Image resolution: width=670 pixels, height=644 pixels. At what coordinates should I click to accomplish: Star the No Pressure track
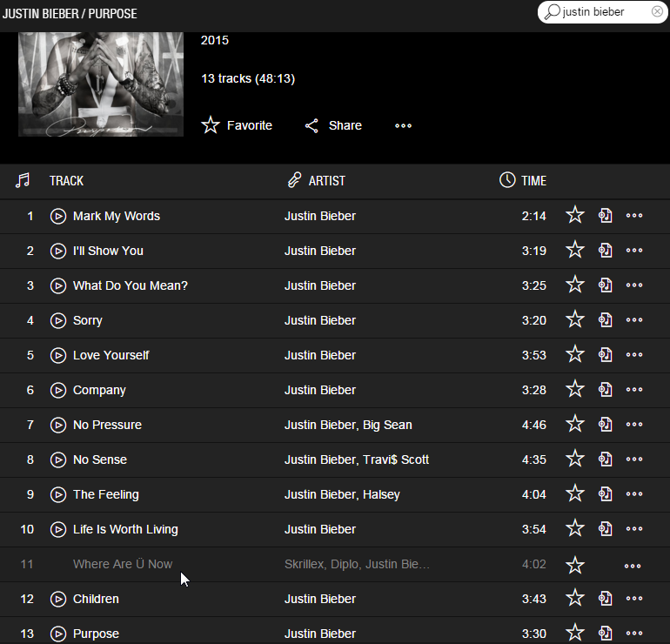(575, 424)
